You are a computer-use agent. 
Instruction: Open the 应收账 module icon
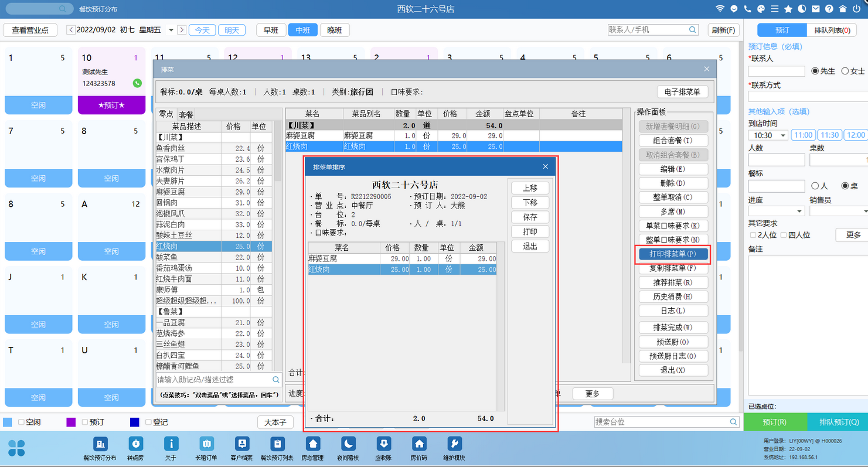tap(383, 444)
